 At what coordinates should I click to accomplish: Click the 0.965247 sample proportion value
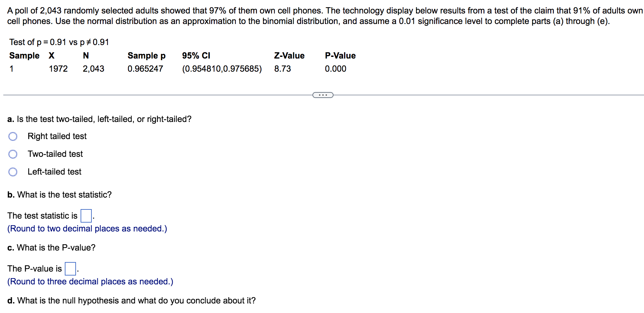(x=145, y=69)
